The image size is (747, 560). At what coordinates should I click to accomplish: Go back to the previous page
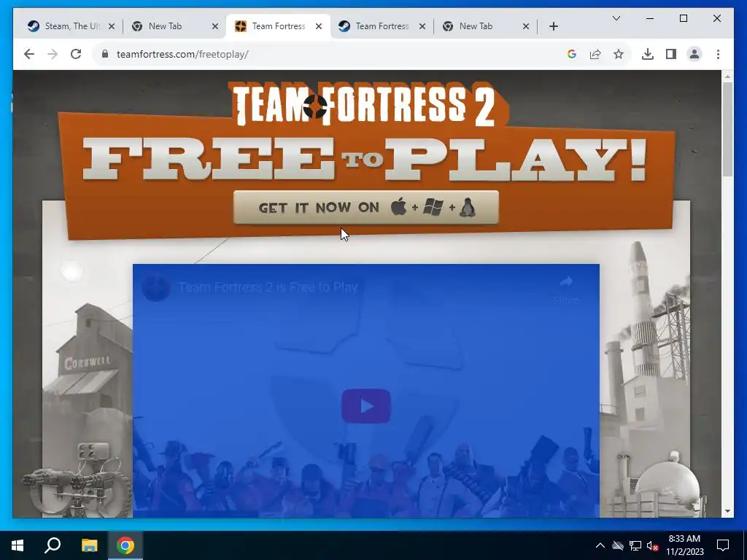point(29,54)
